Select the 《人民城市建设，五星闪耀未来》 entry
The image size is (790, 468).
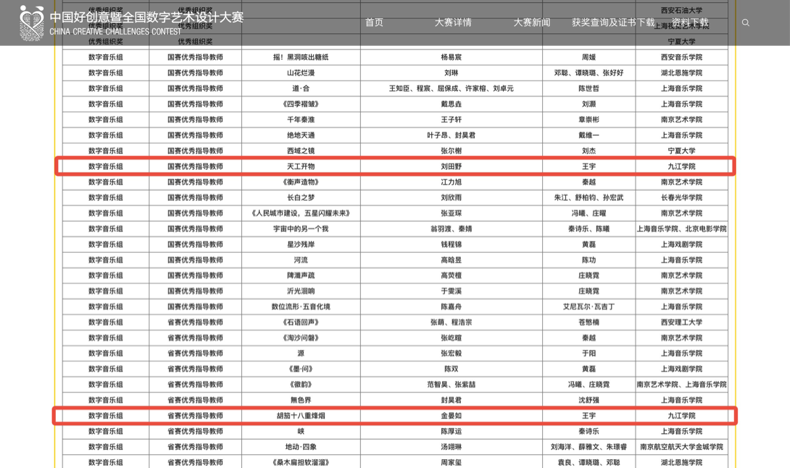[x=300, y=213]
